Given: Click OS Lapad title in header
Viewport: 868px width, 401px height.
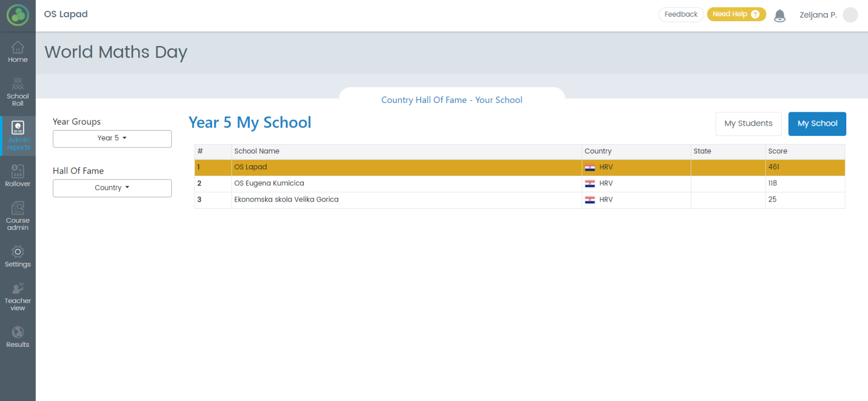Looking at the screenshot, I should [66, 14].
